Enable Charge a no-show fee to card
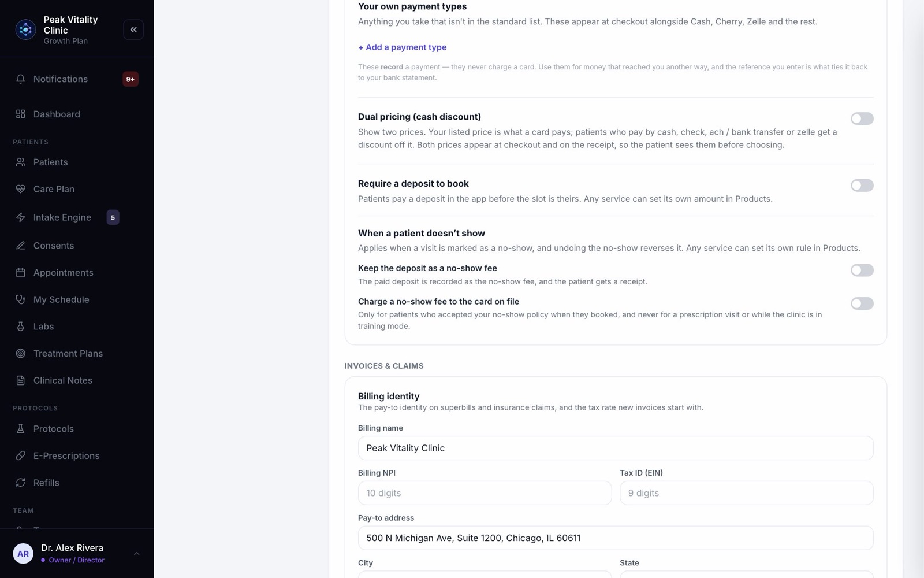 coord(862,303)
